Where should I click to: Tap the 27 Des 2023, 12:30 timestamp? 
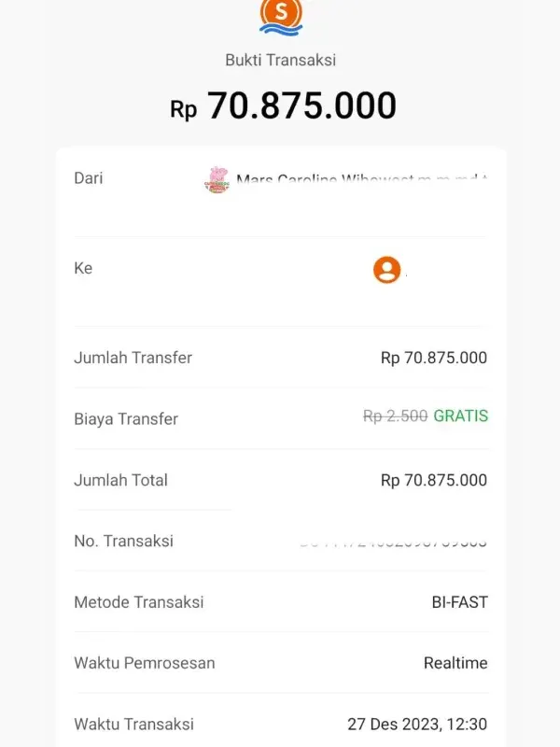click(x=417, y=725)
